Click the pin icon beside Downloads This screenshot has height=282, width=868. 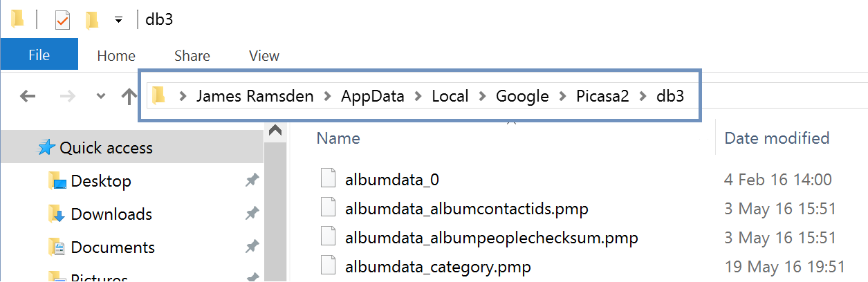coord(252,214)
